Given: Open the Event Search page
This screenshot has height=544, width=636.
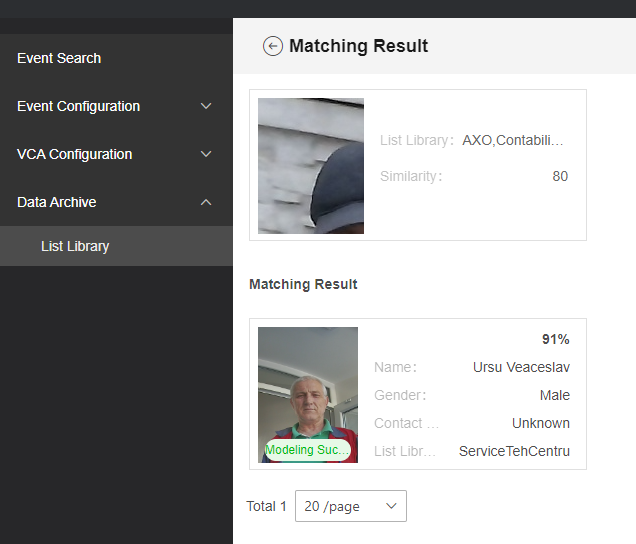Looking at the screenshot, I should [x=59, y=58].
